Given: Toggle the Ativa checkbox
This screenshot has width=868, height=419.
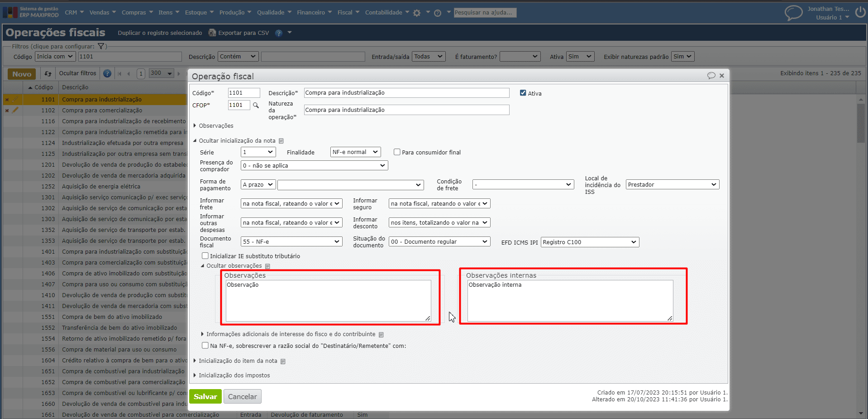Looking at the screenshot, I should point(523,93).
